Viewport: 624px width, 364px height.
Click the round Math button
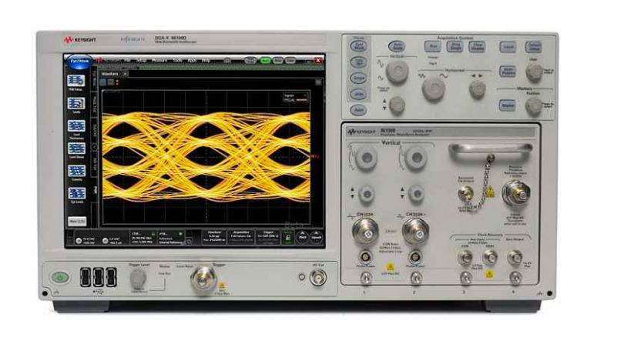[x=303, y=237]
